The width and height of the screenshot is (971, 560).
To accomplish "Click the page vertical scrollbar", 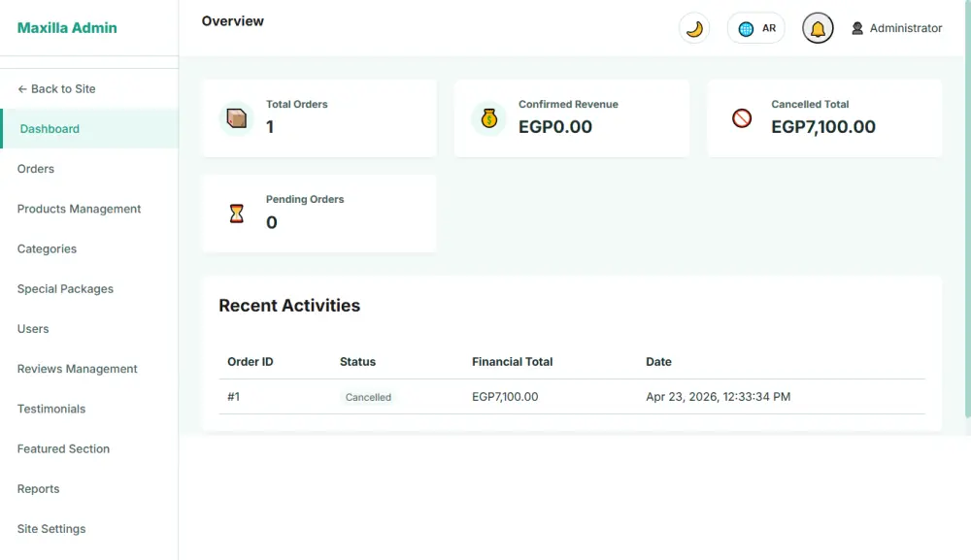I will tap(968, 211).
